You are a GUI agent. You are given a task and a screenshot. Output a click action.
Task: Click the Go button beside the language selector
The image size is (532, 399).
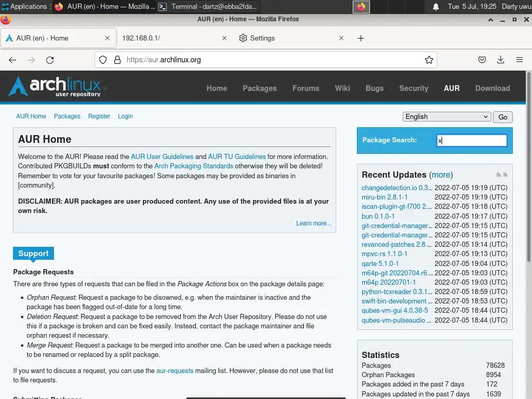point(502,117)
